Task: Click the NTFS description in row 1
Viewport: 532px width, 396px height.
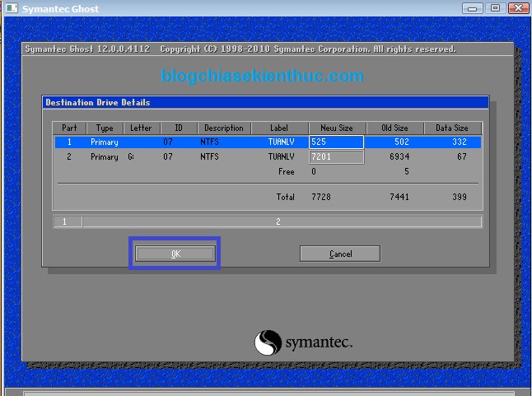Action: click(x=209, y=142)
